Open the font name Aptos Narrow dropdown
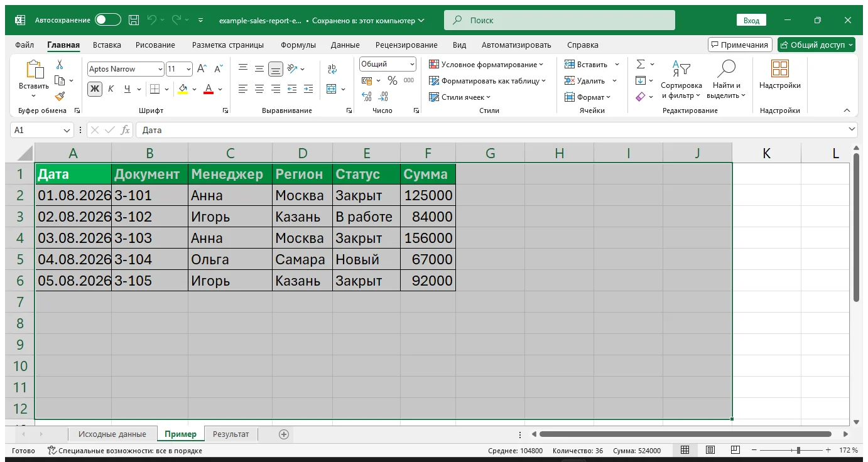Image resolution: width=868 pixels, height=462 pixels. coord(161,69)
